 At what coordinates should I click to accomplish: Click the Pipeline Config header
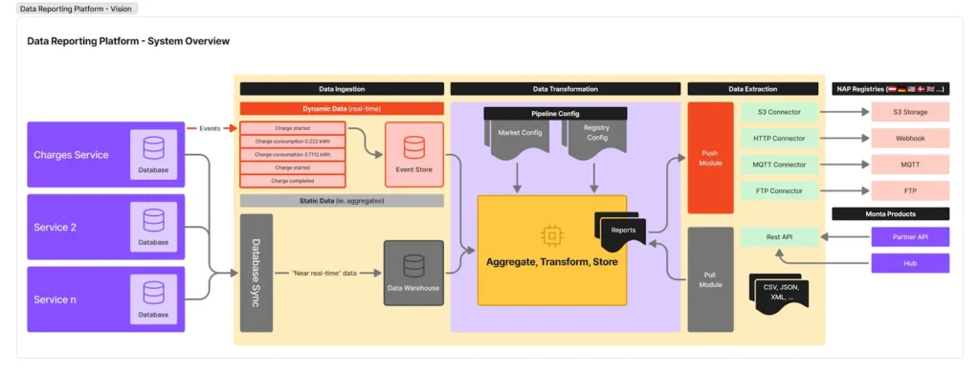click(x=555, y=114)
